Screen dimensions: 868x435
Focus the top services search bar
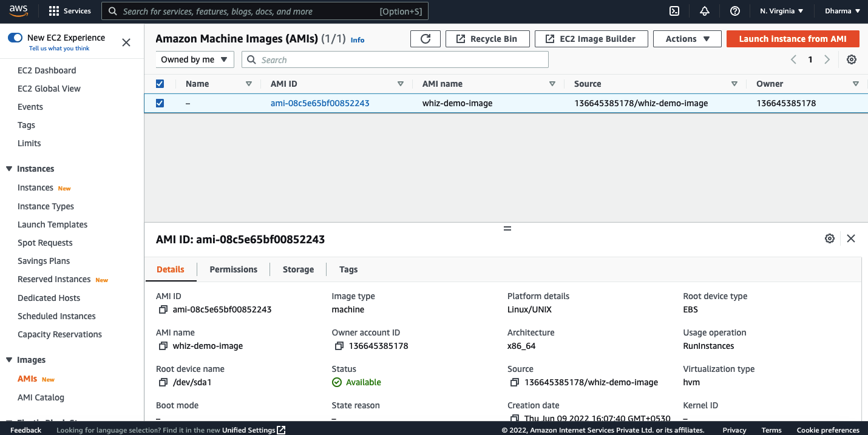(x=265, y=11)
